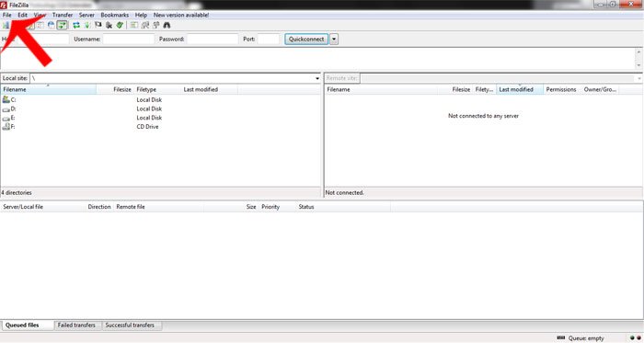Select the E: drive row
Viewport: 644px width, 343px height.
[161, 118]
